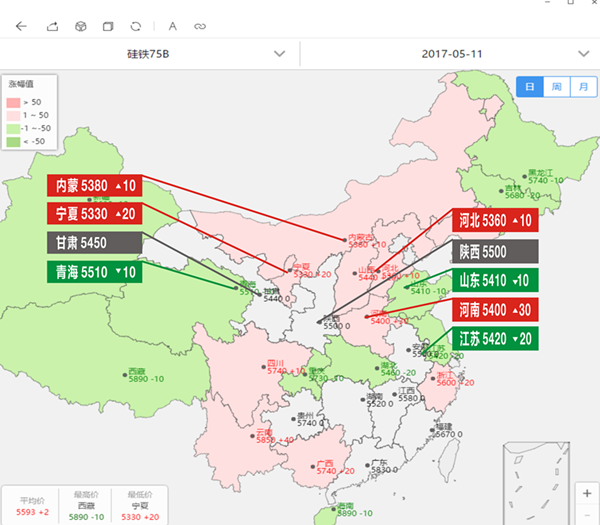
Task: Click the 广西 5740 +20 map label
Action: tap(335, 467)
